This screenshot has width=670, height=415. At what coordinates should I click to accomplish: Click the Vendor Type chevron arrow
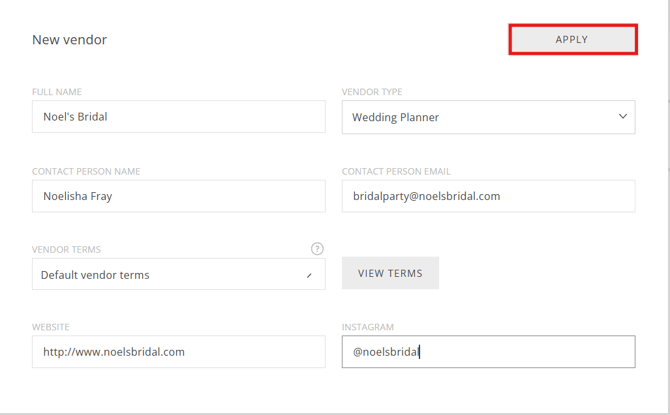tap(622, 117)
